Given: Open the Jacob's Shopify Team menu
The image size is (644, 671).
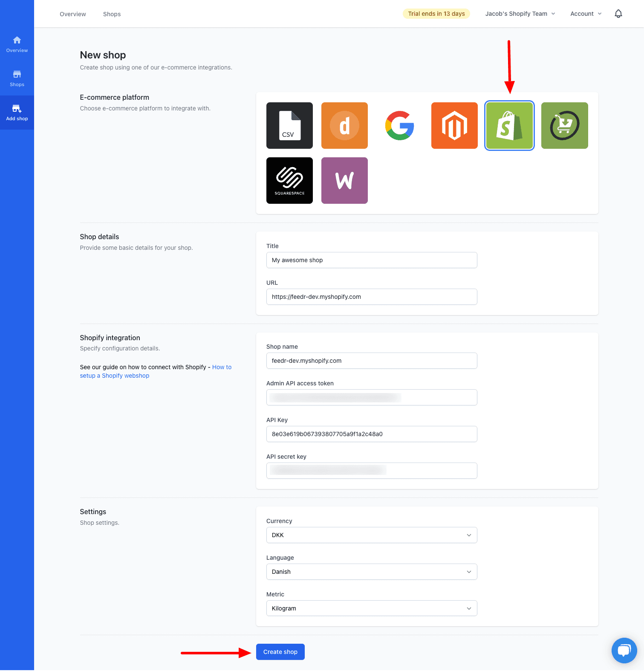Looking at the screenshot, I should coord(520,14).
